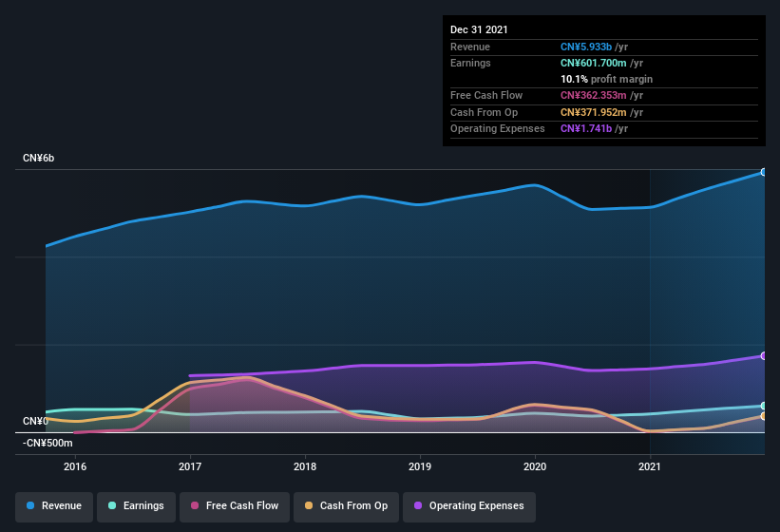
Task: Click the Revenue data point at chart end
Action: click(764, 172)
